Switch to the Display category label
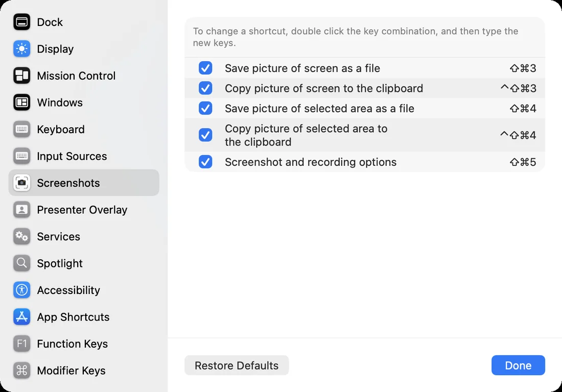 point(55,49)
